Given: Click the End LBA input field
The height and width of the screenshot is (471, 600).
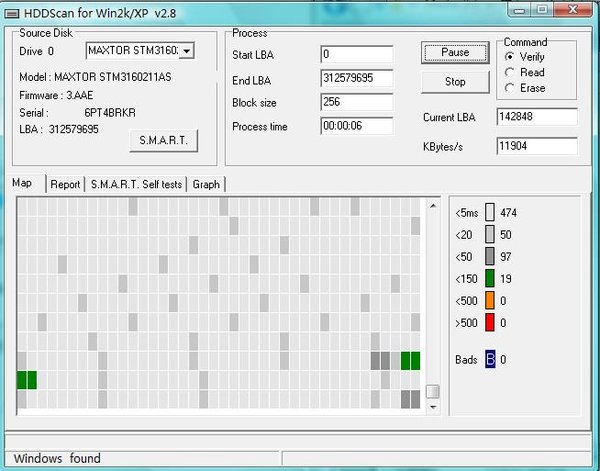Looking at the screenshot, I should 357,78.
